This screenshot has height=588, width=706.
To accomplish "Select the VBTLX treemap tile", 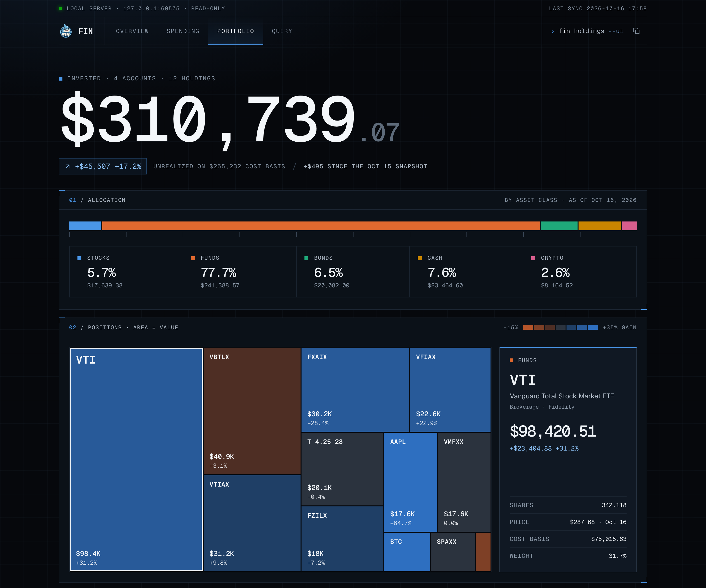I will (x=252, y=411).
